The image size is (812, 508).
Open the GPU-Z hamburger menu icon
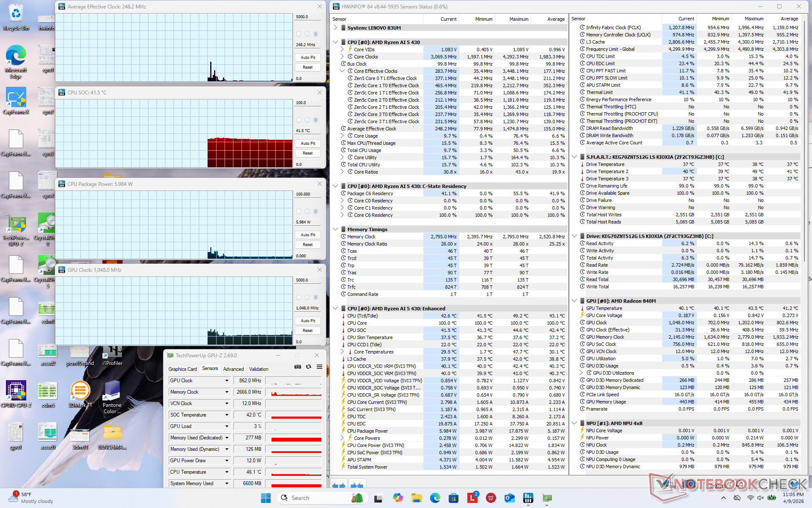(x=320, y=367)
